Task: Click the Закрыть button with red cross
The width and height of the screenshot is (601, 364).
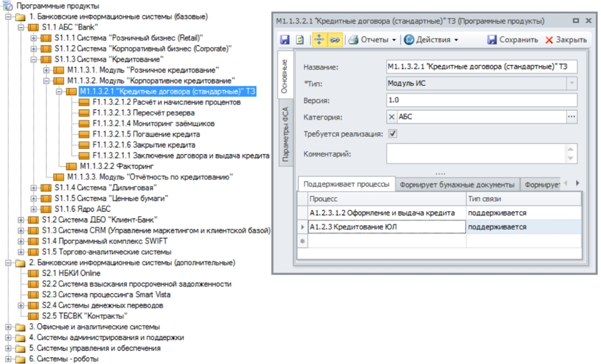Action: [566, 40]
